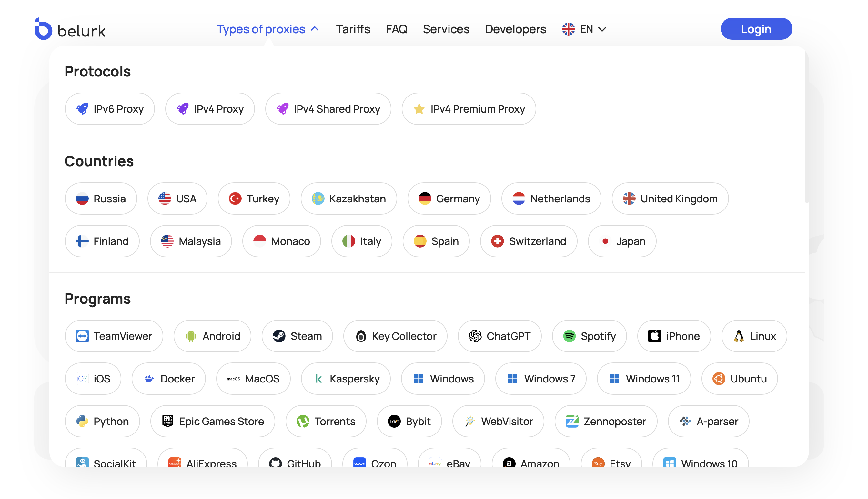Image resolution: width=868 pixels, height=499 pixels.
Task: Click the belurk logo icon
Action: [43, 29]
